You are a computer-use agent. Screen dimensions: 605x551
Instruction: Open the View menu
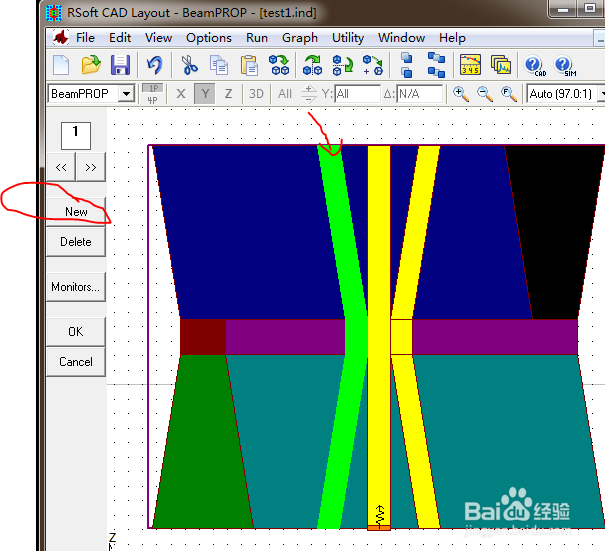click(x=158, y=38)
